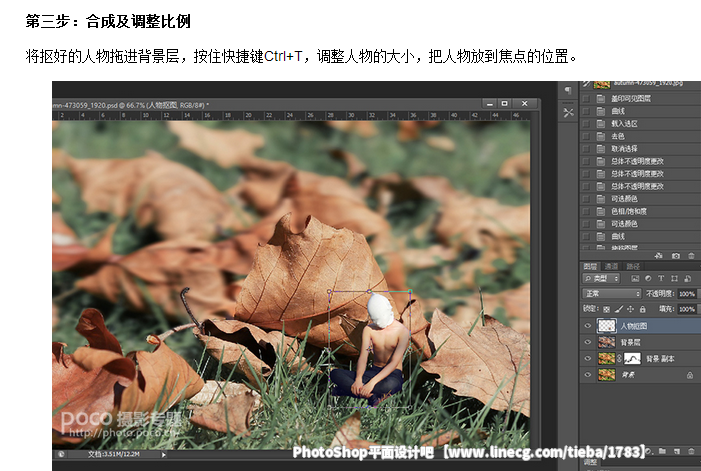Open status bar document info arrow menu
Viewport: 701px width, 471px height.
click(164, 454)
